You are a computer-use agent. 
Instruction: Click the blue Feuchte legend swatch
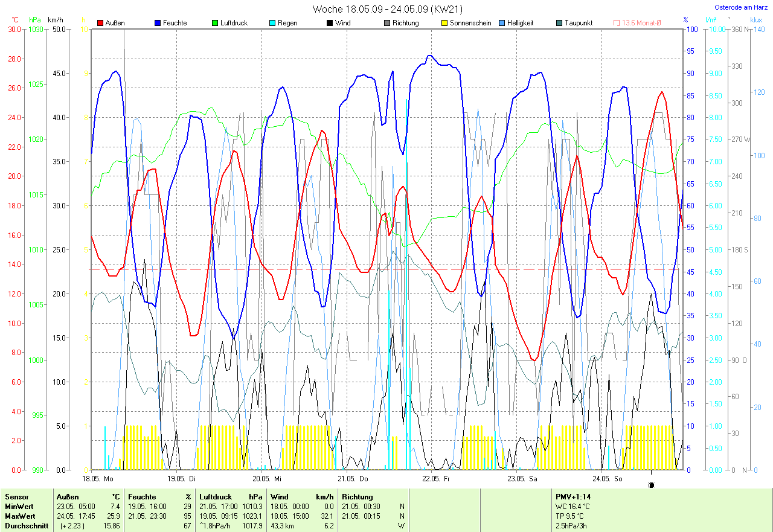[x=158, y=23]
